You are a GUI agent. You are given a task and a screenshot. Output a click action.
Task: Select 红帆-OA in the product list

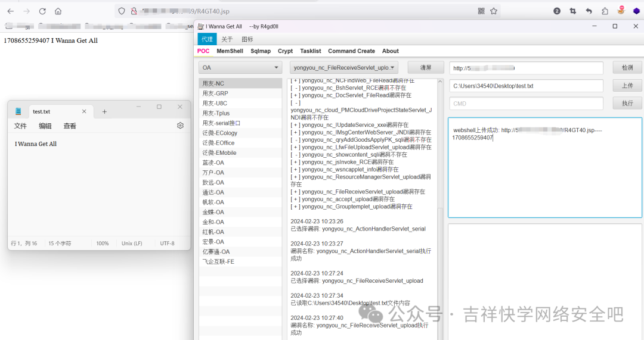pos(240,232)
